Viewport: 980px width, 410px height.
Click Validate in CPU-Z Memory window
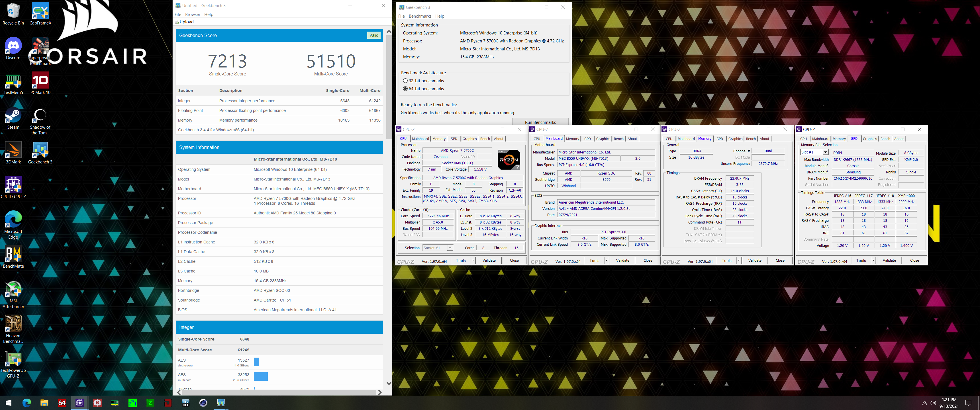754,261
